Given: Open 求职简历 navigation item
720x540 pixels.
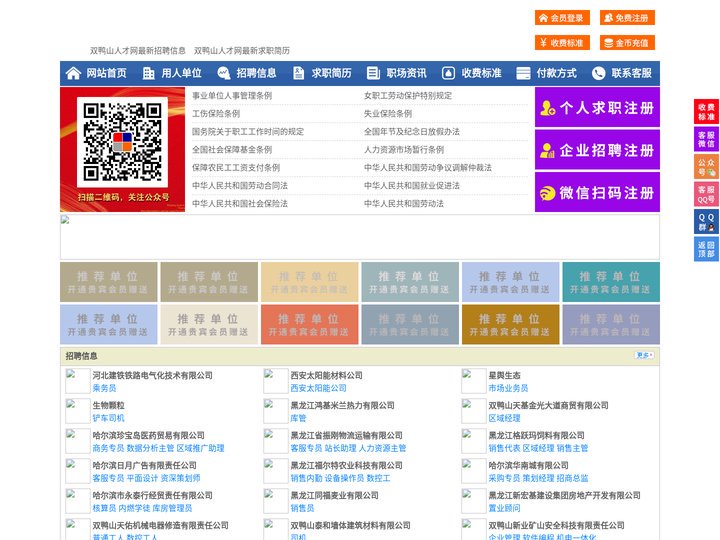Looking at the screenshot, I should pyautogui.click(x=332, y=73).
